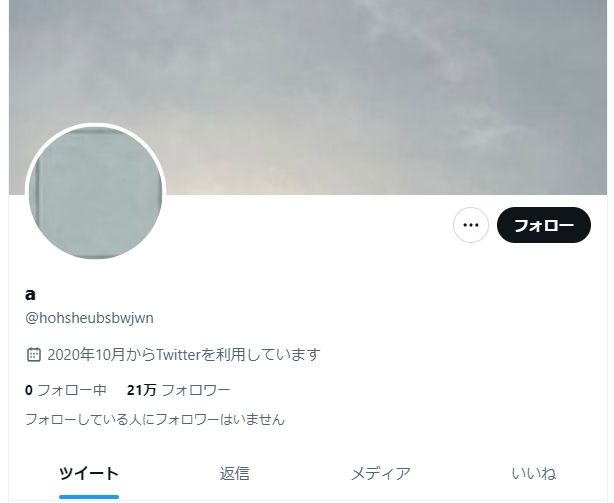Viewport: 614px width, 503px height.
Task: Click the フォロー follow button
Action: (544, 225)
